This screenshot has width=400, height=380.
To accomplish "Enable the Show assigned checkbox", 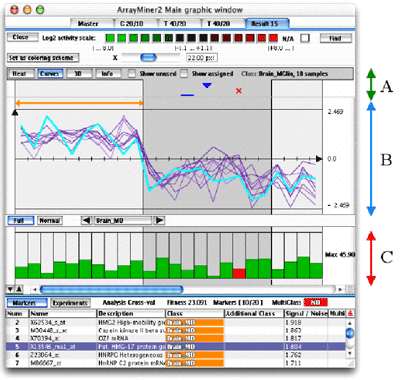I will (x=184, y=73).
